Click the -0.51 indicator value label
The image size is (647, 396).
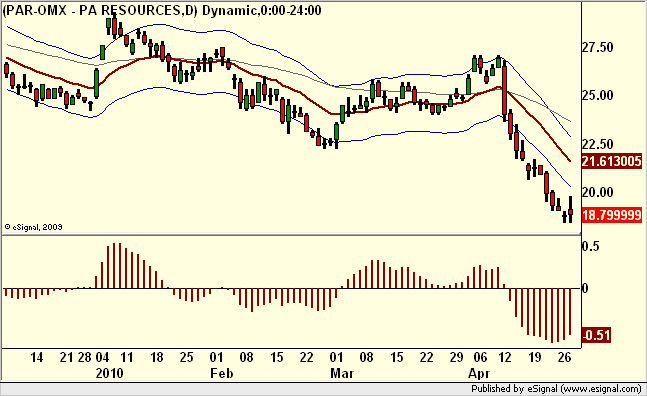point(596,335)
